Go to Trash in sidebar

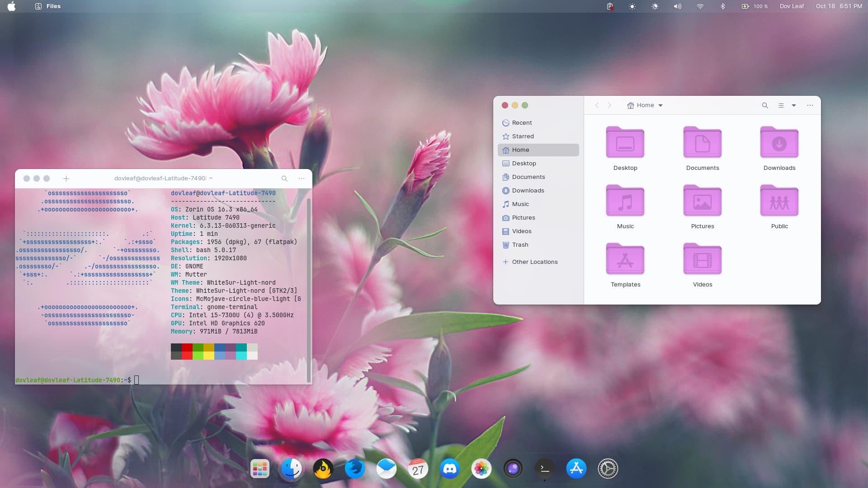(x=520, y=244)
